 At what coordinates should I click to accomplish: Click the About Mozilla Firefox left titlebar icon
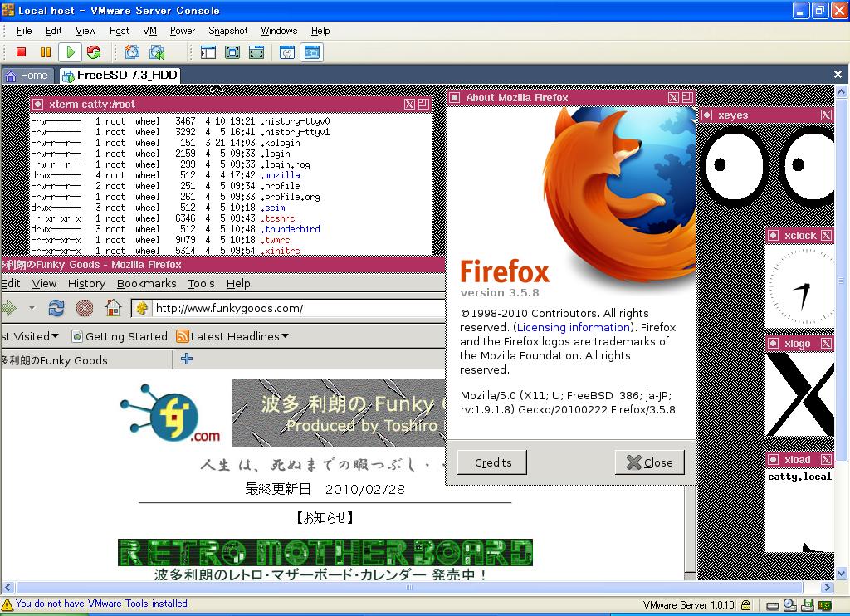454,98
